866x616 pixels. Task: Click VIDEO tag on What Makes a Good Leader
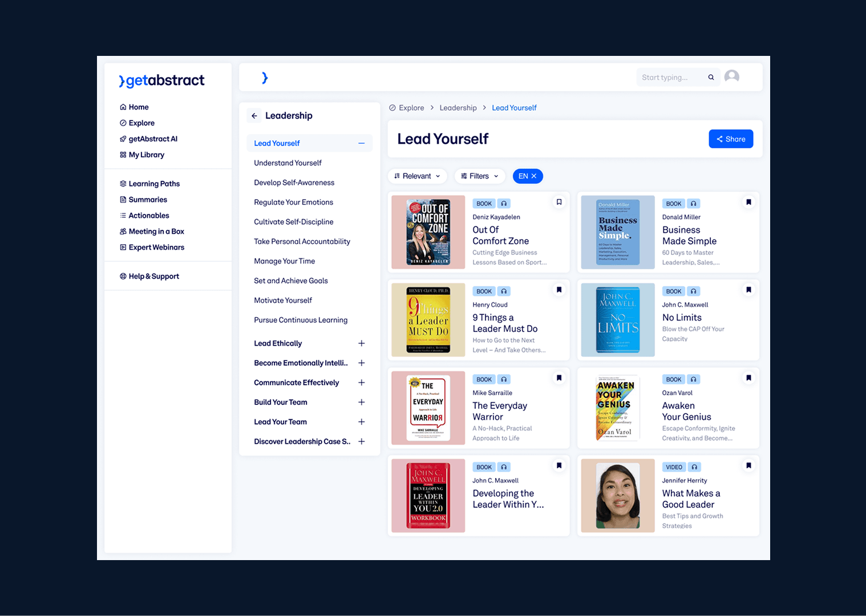(x=674, y=467)
